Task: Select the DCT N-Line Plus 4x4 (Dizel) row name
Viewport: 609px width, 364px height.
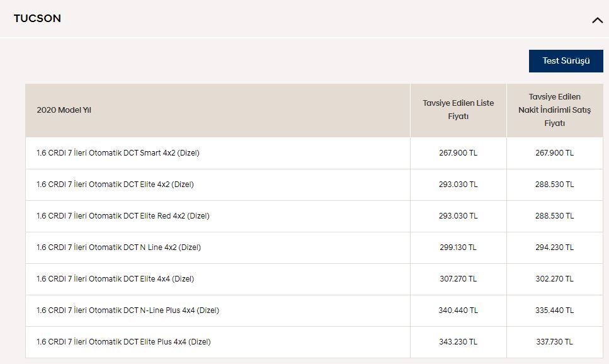Action: 128,310
